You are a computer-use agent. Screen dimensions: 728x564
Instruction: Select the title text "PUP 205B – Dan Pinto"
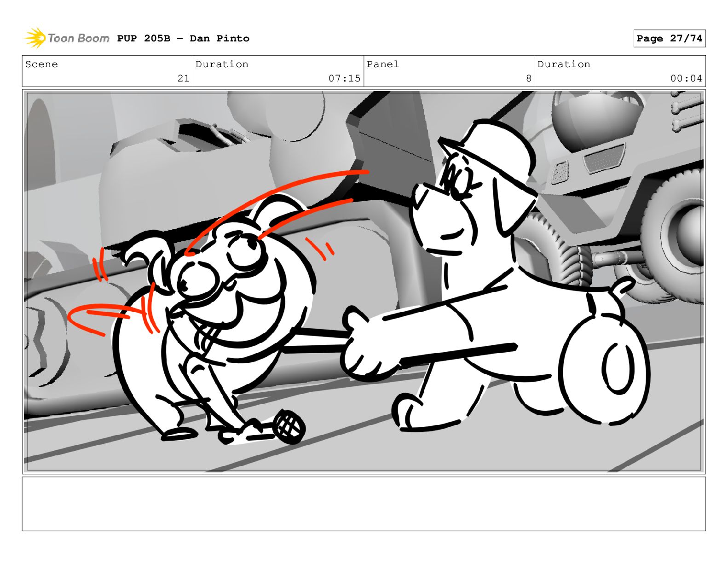click(183, 39)
